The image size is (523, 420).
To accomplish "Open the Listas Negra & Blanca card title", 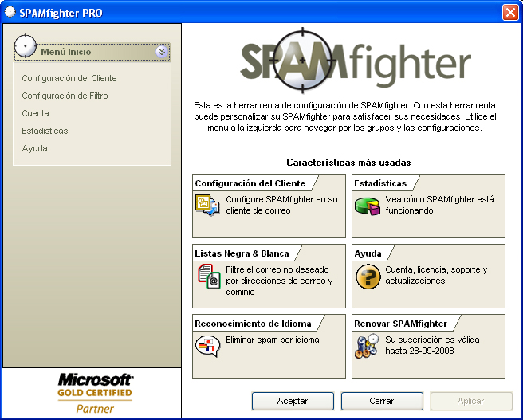I will tap(242, 253).
